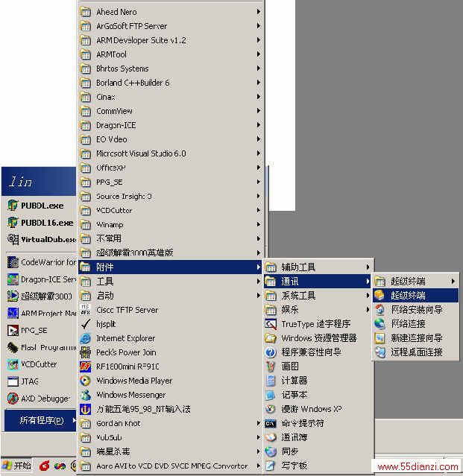Open the 同步 synchronize entry

[317, 451]
